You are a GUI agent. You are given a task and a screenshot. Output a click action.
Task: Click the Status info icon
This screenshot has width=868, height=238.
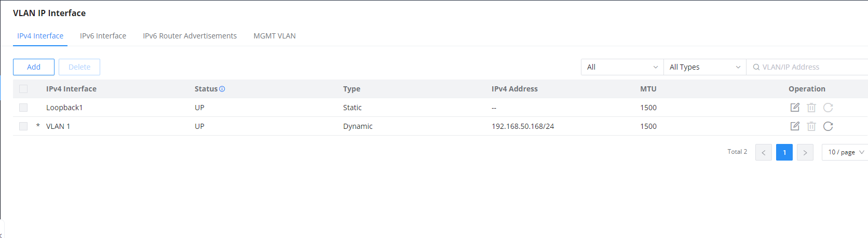222,89
